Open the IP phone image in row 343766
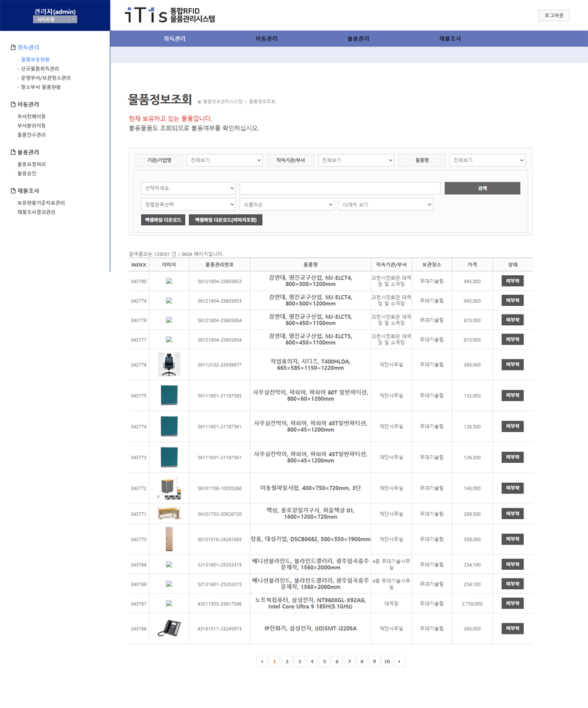588x708 pixels. pyautogui.click(x=169, y=629)
